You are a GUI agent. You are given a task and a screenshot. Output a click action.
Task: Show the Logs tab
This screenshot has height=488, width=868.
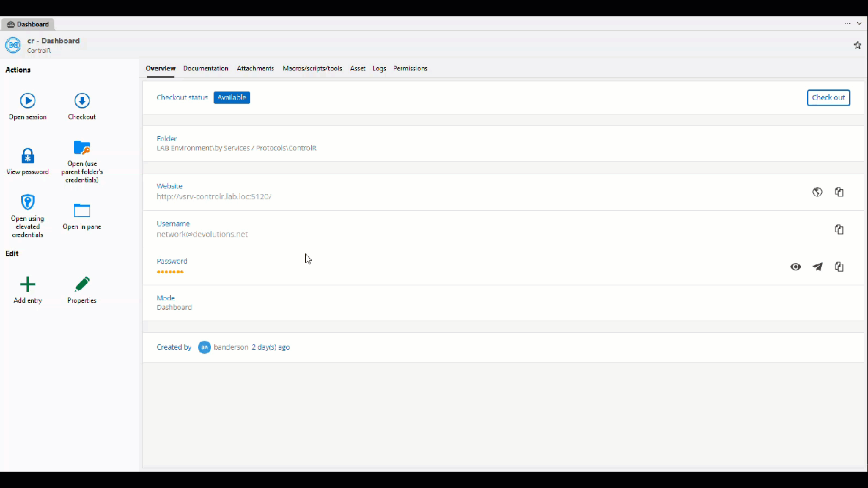click(x=379, y=68)
